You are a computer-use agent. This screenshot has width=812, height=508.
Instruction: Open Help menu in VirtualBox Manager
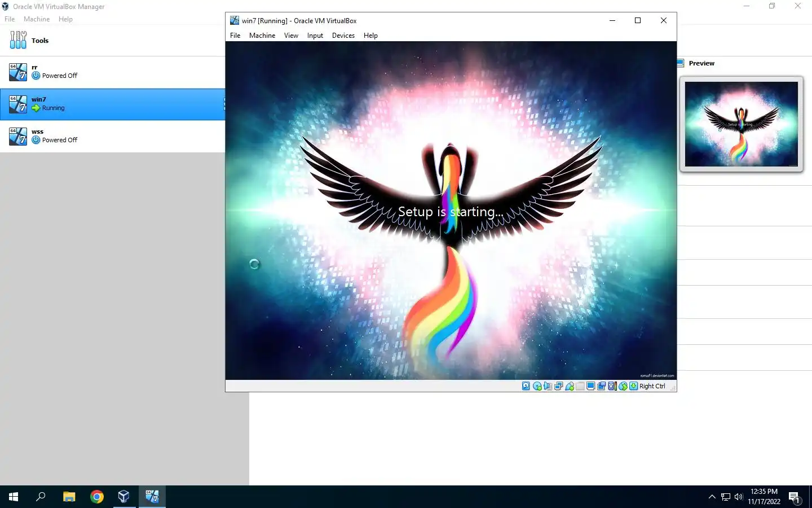point(65,19)
